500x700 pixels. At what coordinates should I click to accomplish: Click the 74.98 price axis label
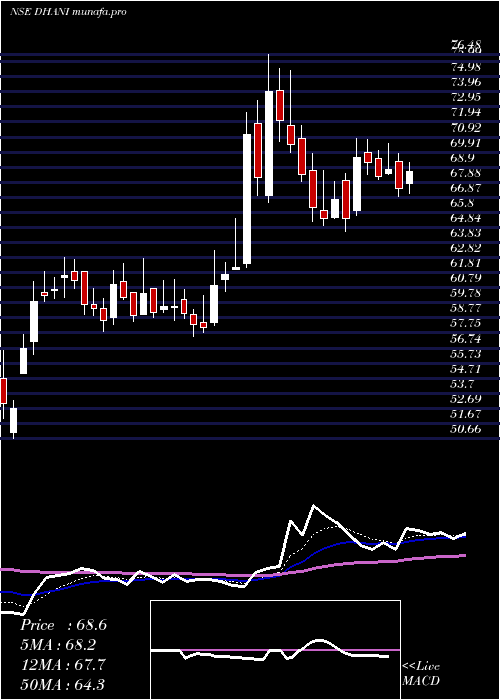pos(466,67)
